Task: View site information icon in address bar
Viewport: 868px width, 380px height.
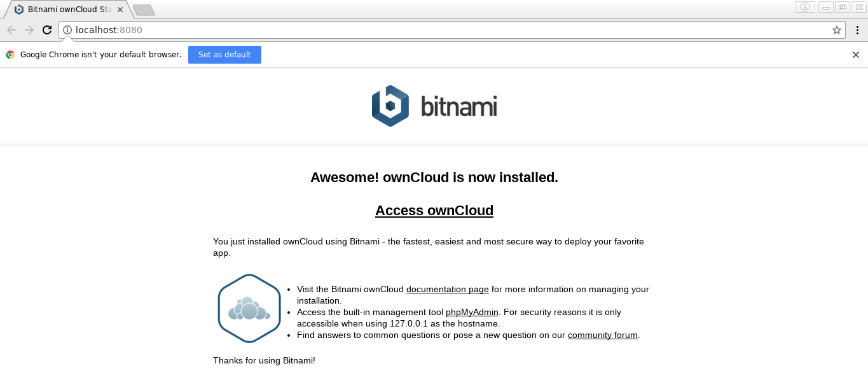Action: click(x=67, y=30)
